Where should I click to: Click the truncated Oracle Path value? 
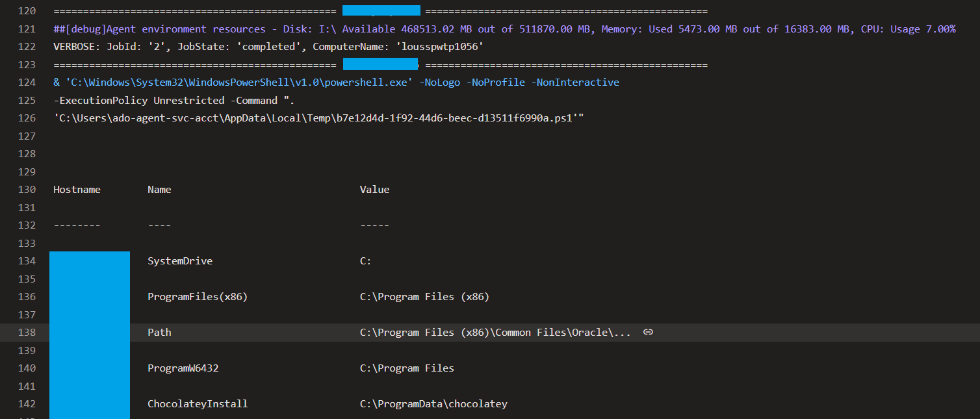pyautogui.click(x=494, y=332)
